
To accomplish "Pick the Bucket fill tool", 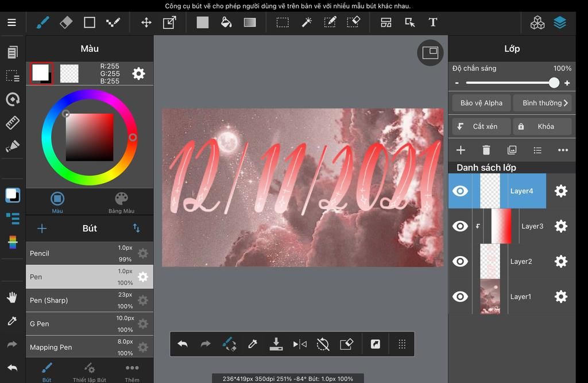I will click(x=226, y=22).
